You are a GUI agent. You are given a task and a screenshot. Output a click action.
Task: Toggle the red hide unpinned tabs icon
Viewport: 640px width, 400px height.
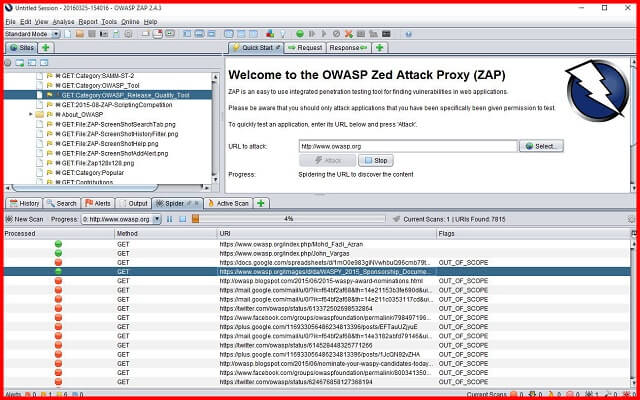pyautogui.click(x=158, y=34)
